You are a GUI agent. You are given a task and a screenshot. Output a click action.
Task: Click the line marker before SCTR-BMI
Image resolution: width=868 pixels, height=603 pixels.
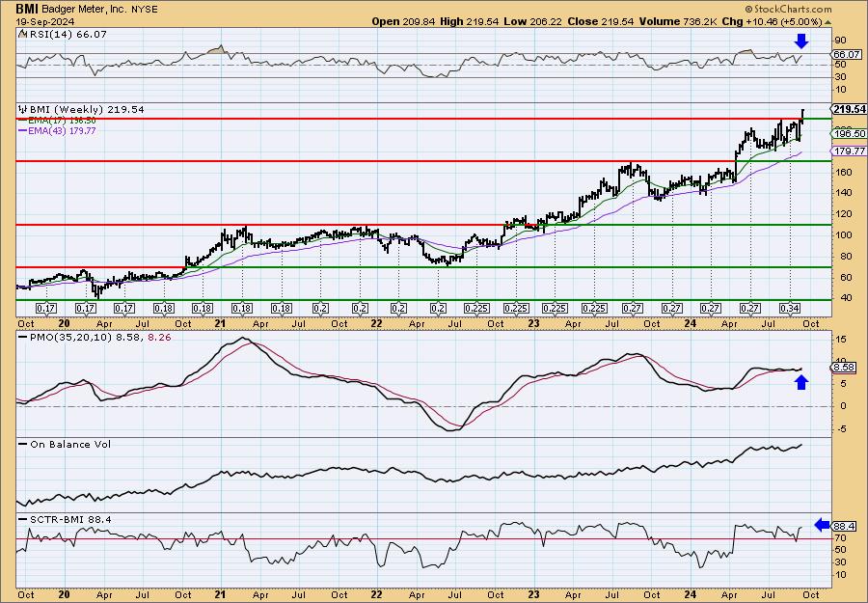click(x=23, y=519)
